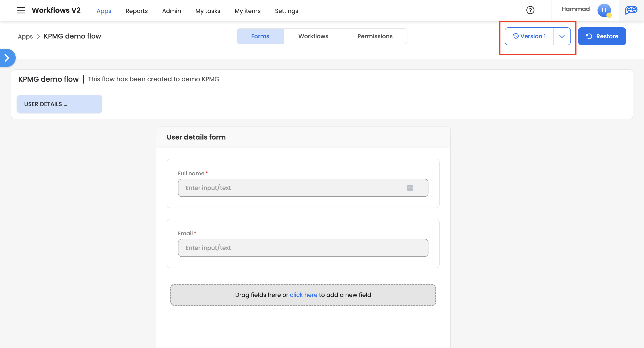Open My tasks in navigation
644x348 pixels.
coord(208,11)
